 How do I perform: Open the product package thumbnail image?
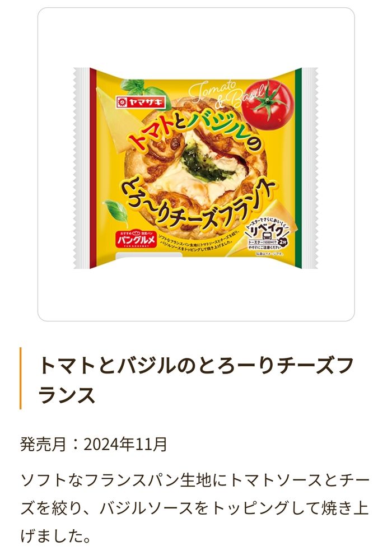click(196, 168)
